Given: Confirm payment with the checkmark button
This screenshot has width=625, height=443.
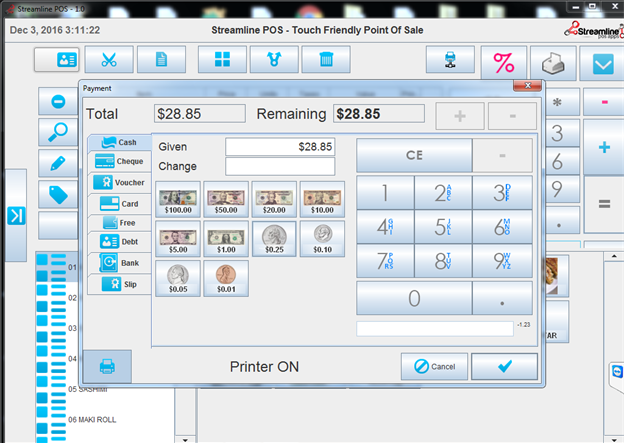Looking at the screenshot, I should click(504, 366).
